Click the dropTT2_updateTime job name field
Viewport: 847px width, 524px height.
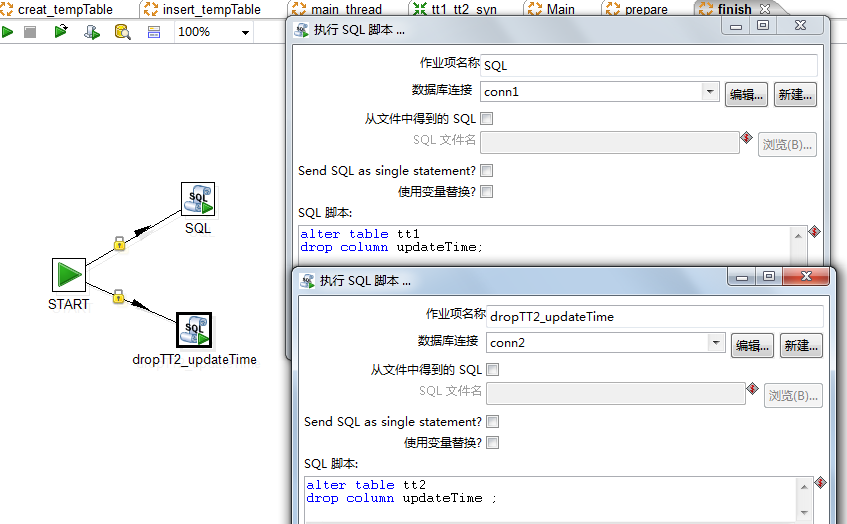pyautogui.click(x=655, y=316)
